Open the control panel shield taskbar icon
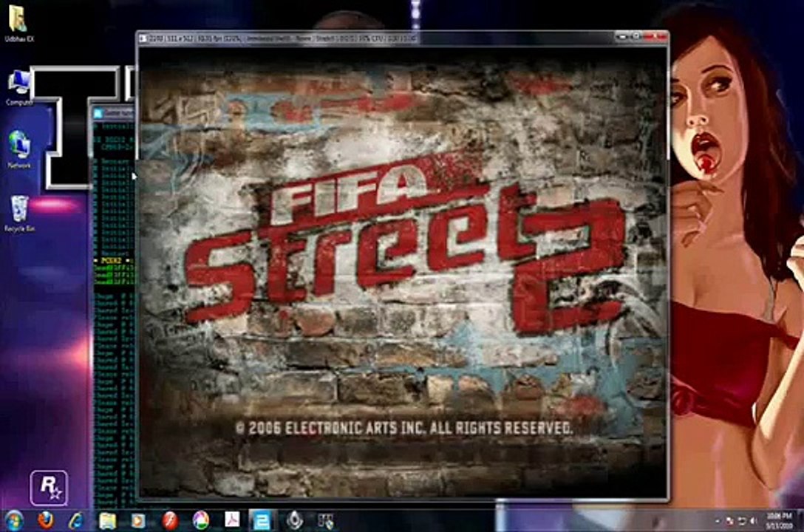The height and width of the screenshot is (532, 804). pos(326,521)
